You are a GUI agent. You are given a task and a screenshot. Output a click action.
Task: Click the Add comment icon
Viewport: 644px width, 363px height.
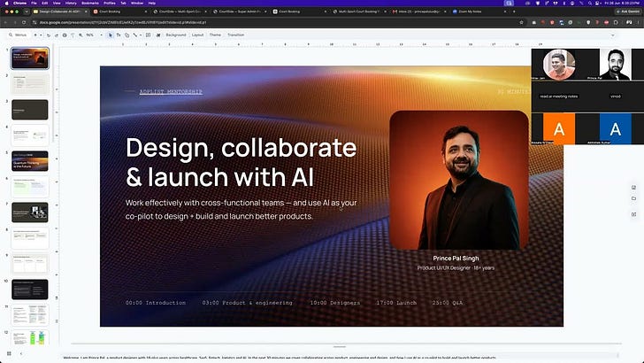[149, 35]
